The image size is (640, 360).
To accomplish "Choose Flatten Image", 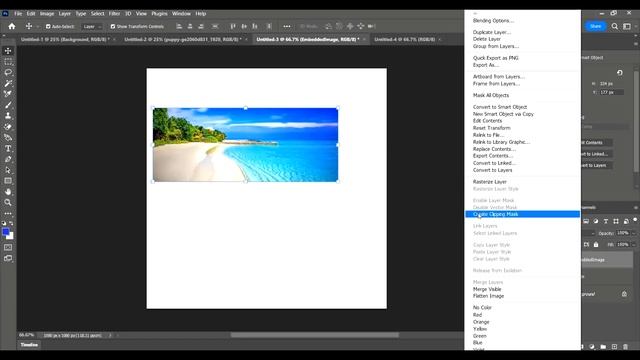I will (x=488, y=296).
